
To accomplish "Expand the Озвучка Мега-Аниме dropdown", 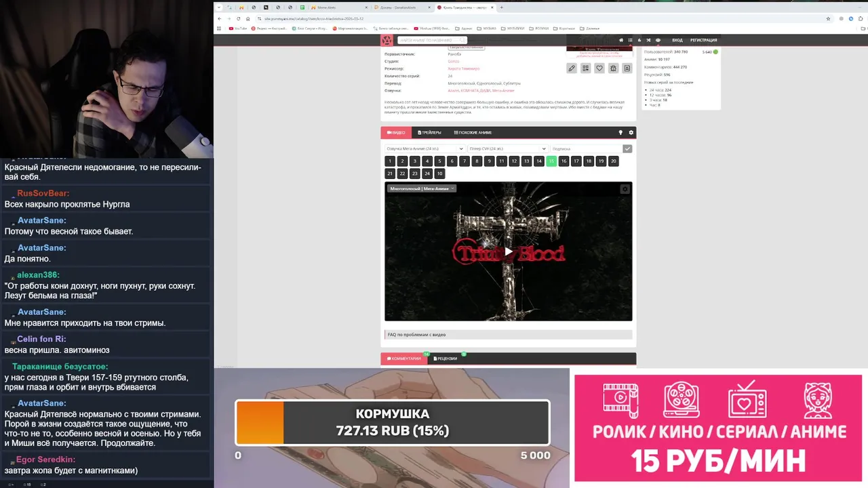I will [425, 148].
